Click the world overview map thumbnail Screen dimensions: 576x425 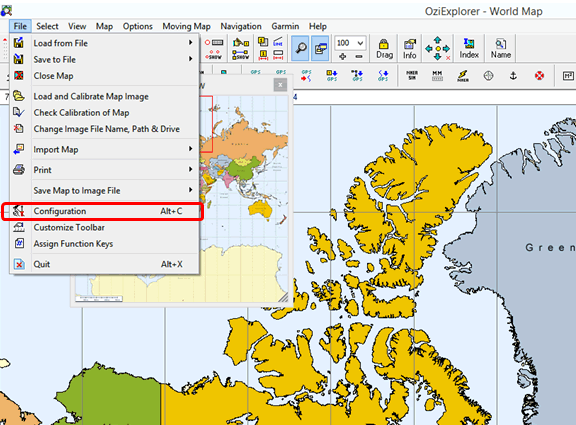[x=244, y=198]
